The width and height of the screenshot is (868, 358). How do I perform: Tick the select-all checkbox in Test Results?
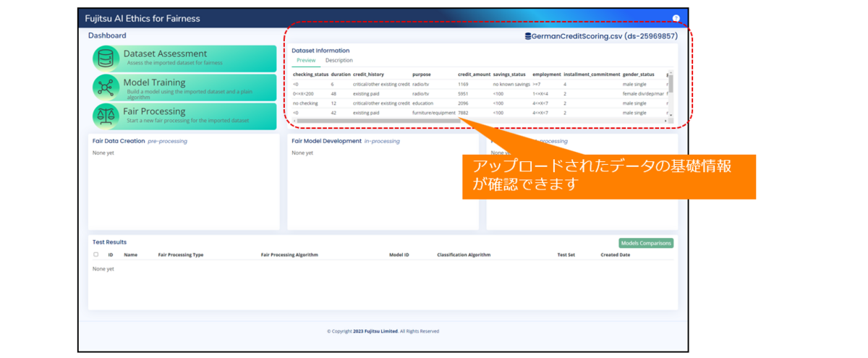coord(95,255)
